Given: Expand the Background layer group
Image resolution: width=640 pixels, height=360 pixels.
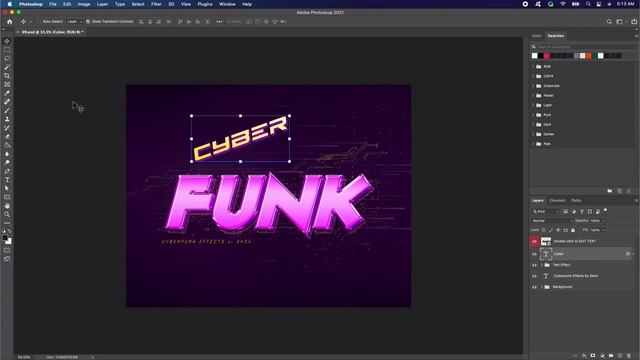Looking at the screenshot, I should coord(542,287).
